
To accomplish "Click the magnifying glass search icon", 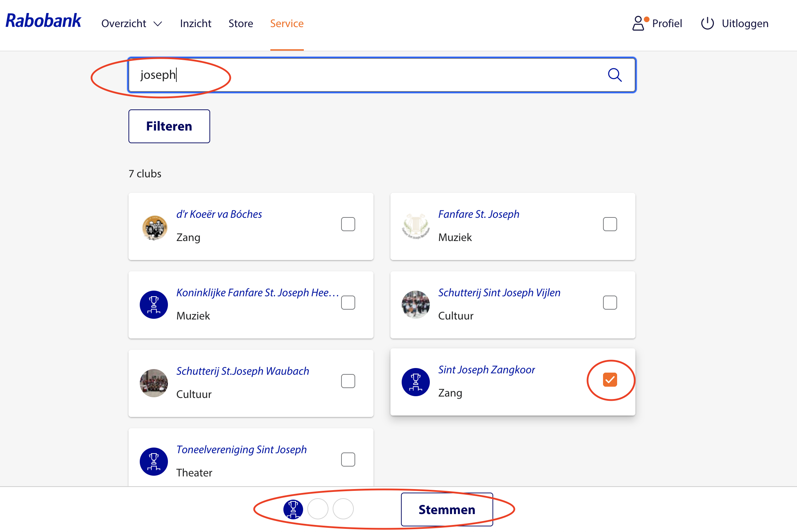I will coord(615,75).
